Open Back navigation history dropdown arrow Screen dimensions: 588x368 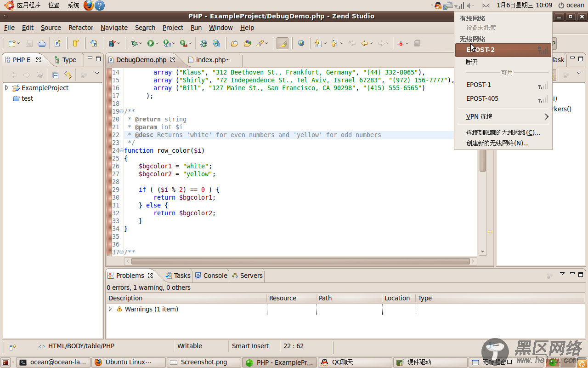tap(372, 44)
